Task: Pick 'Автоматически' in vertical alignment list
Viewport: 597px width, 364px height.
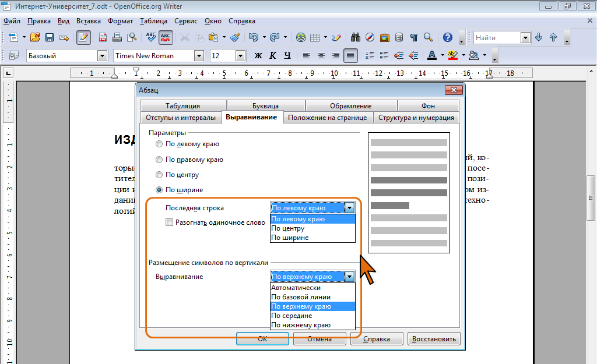Action: [x=312, y=288]
